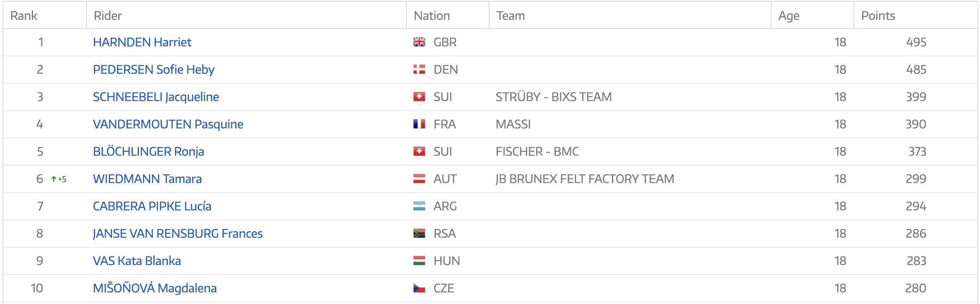Sort by the Rank column header
This screenshot has width=980, height=304.
[24, 16]
